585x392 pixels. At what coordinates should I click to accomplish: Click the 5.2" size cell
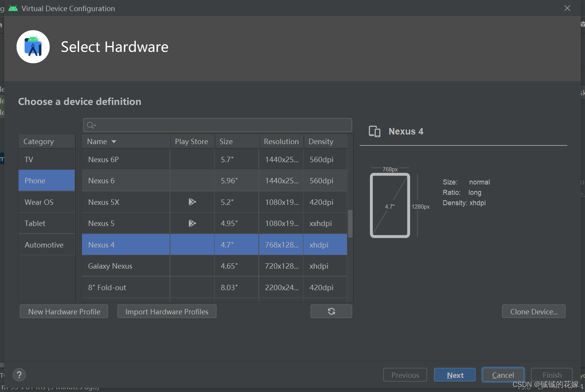click(237, 202)
